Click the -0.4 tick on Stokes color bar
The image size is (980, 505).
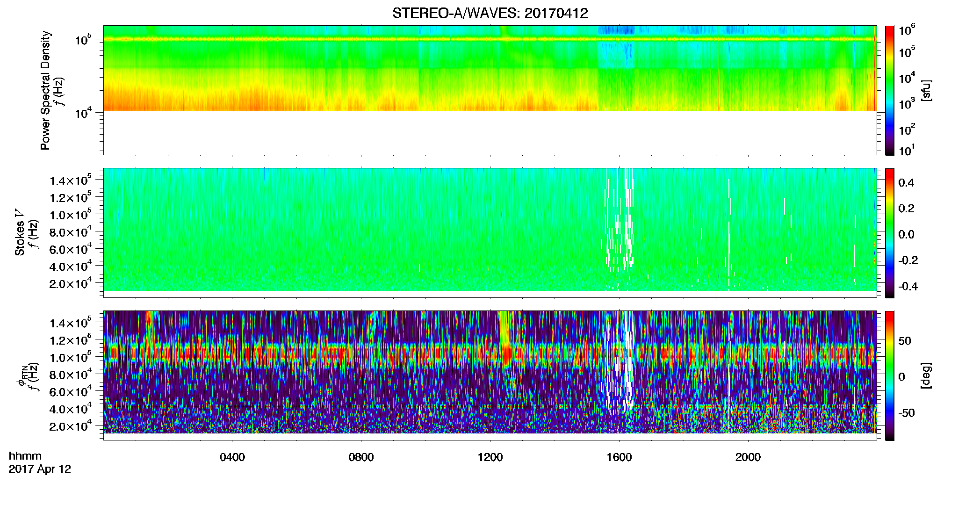click(x=908, y=287)
